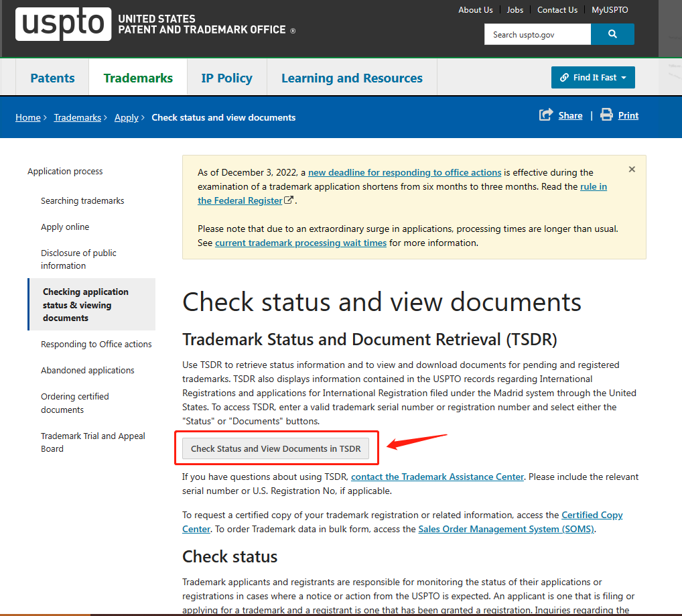This screenshot has width=682, height=616.
Task: Open the IP Policy menu
Action: coord(226,78)
